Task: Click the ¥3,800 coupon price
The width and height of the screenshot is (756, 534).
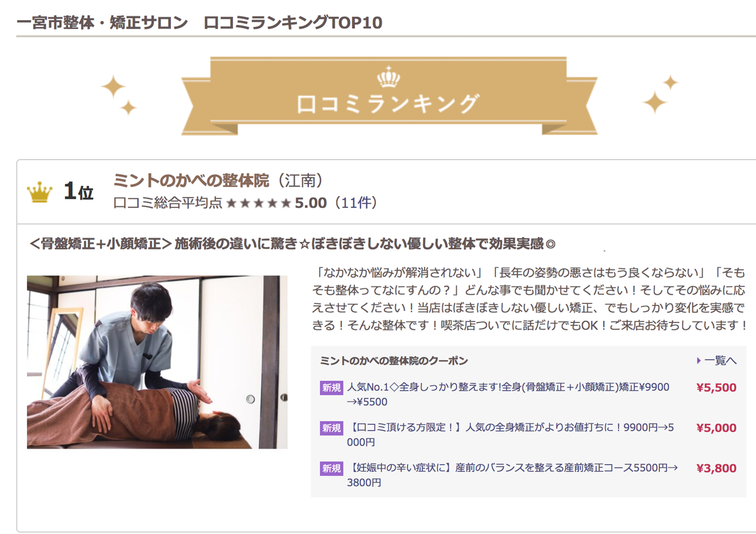Action: point(717,468)
